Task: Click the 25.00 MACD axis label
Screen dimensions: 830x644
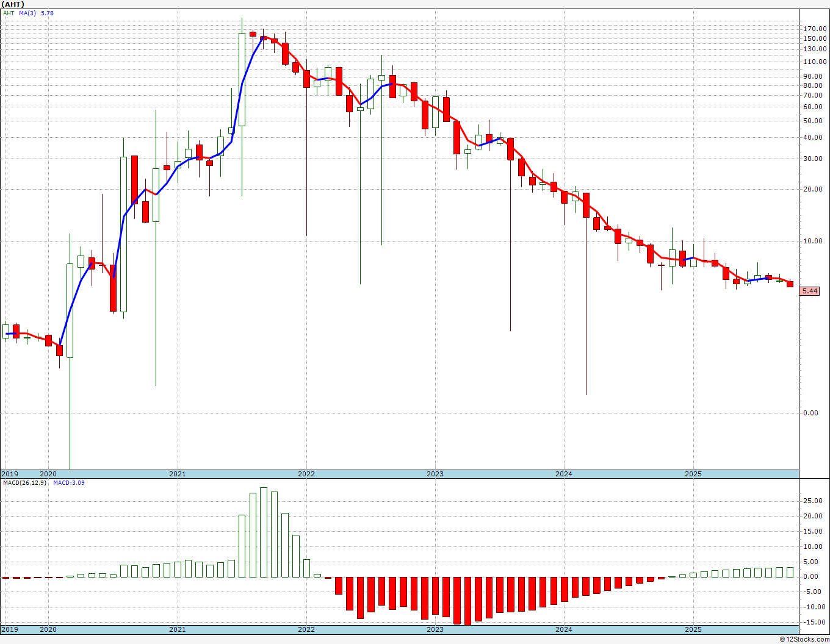Action: click(x=812, y=501)
